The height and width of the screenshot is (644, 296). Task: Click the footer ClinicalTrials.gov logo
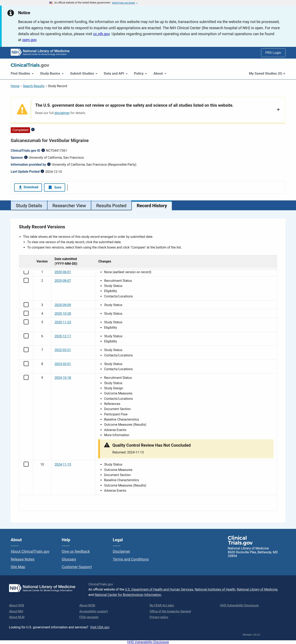[240, 540]
